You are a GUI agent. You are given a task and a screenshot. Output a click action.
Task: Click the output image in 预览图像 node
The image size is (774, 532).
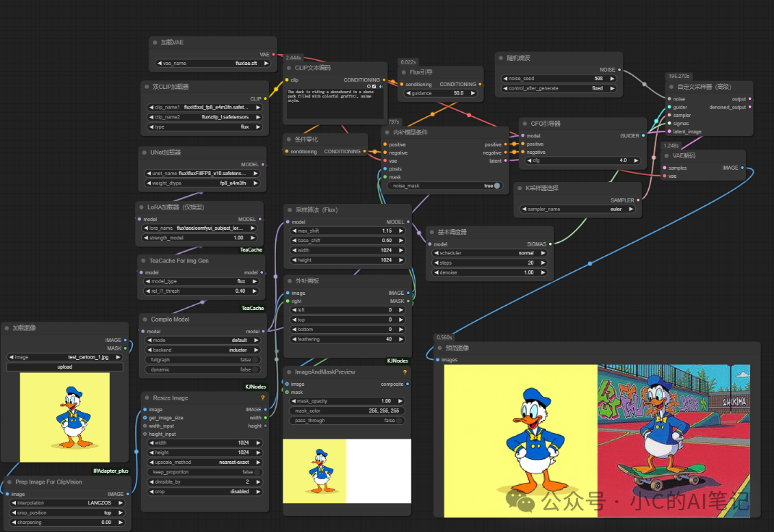(x=597, y=441)
